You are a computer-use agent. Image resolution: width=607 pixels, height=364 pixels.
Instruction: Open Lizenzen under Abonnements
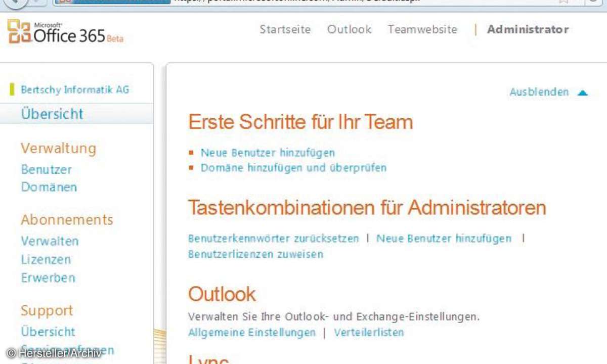pos(46,259)
